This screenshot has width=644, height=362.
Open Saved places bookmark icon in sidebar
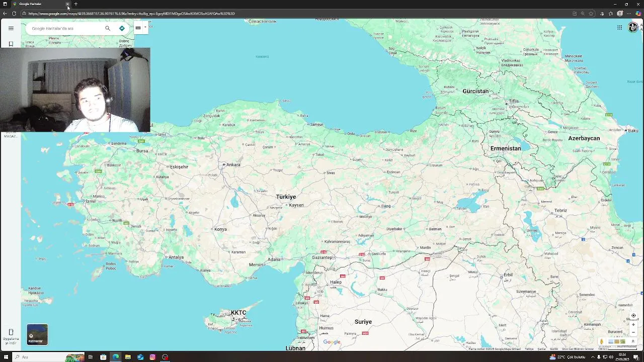pos(11,44)
